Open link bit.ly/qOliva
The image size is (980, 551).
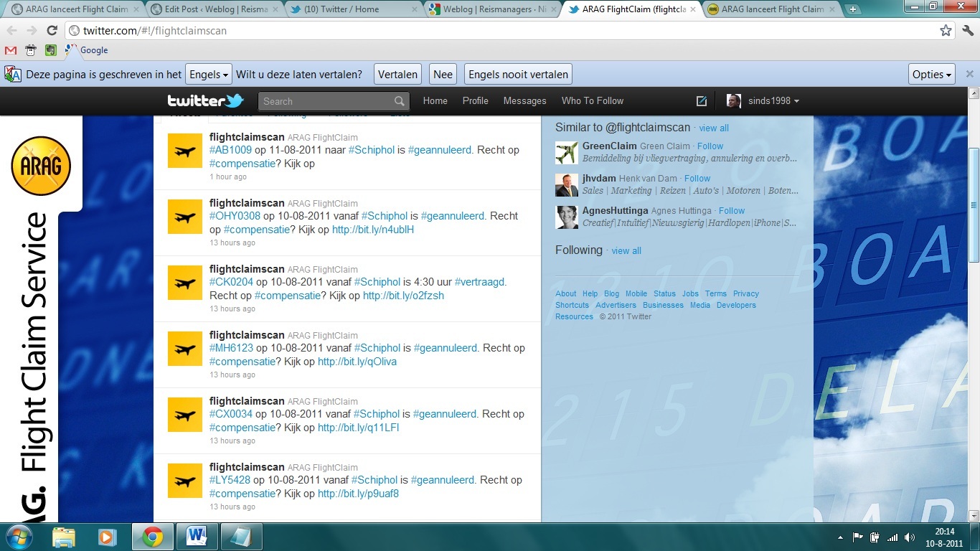click(x=357, y=362)
